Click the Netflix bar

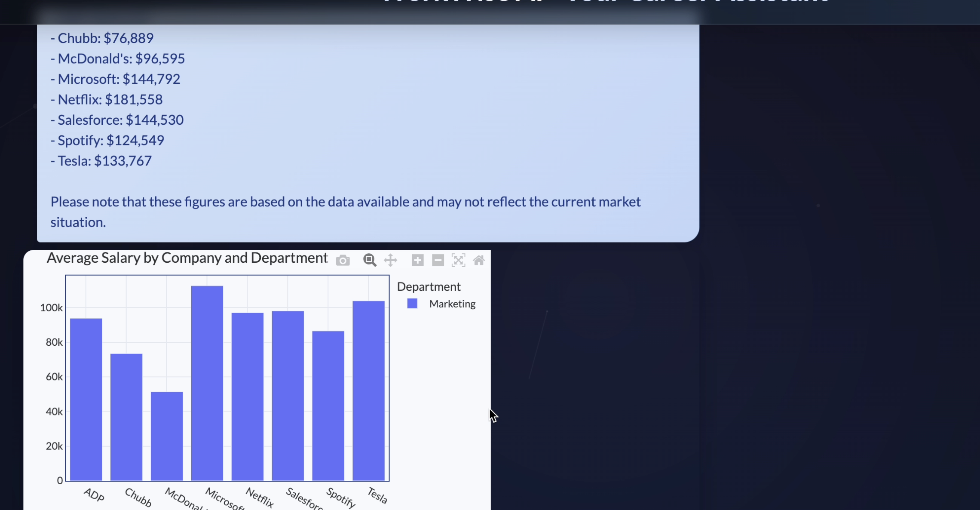tap(248, 396)
